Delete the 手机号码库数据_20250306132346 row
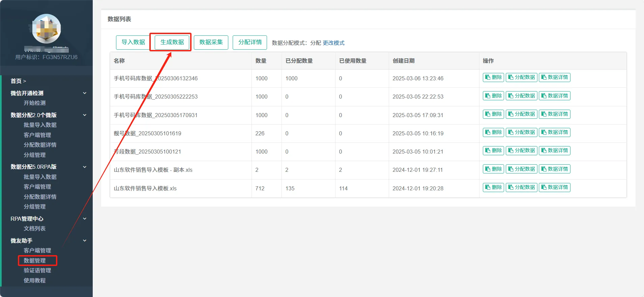 (x=493, y=77)
